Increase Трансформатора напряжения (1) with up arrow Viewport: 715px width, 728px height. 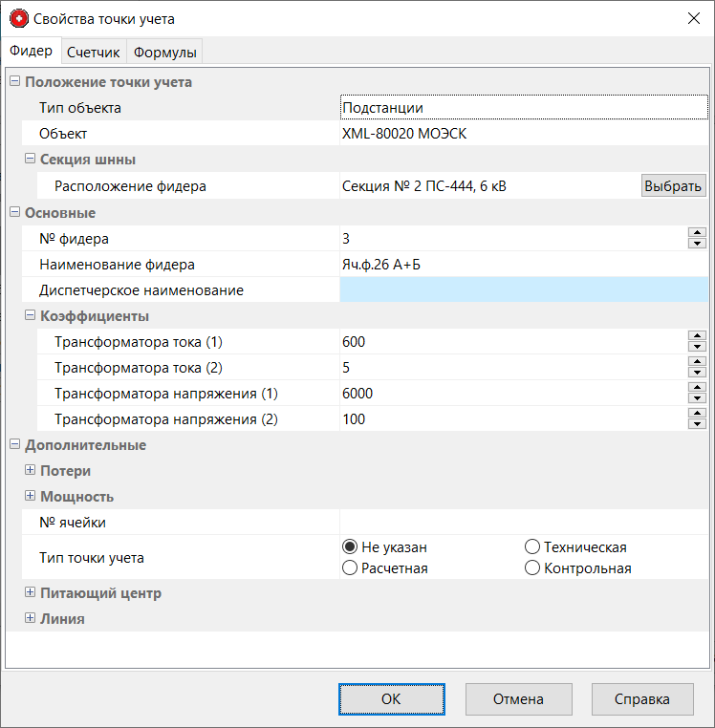point(697,388)
